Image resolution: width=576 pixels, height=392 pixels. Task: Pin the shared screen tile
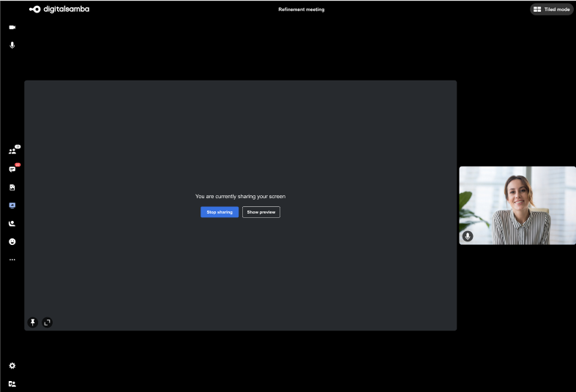(x=32, y=322)
